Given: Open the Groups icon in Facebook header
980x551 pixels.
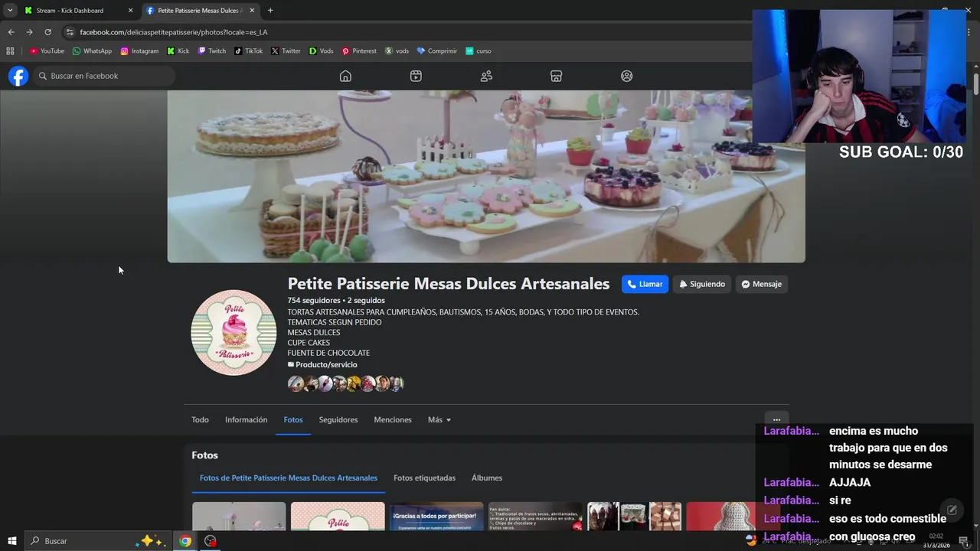Looking at the screenshot, I should (x=627, y=76).
